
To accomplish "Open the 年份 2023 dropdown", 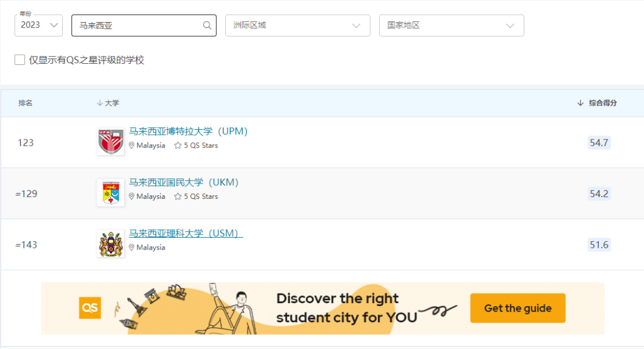I will (39, 26).
